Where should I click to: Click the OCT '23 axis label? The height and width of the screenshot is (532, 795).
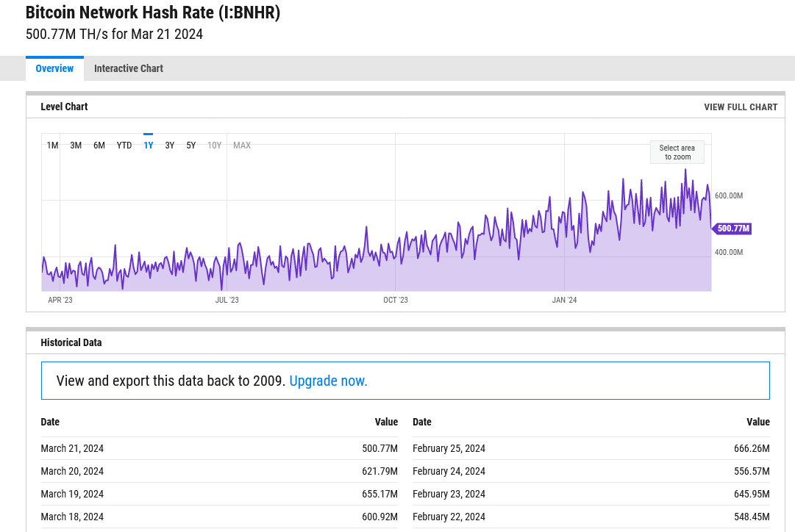(396, 300)
